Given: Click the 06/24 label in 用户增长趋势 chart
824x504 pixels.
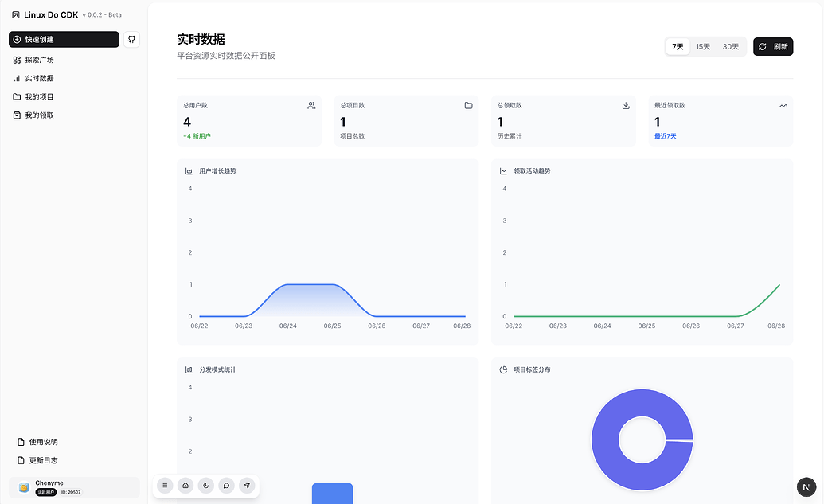Looking at the screenshot, I should coord(288,326).
